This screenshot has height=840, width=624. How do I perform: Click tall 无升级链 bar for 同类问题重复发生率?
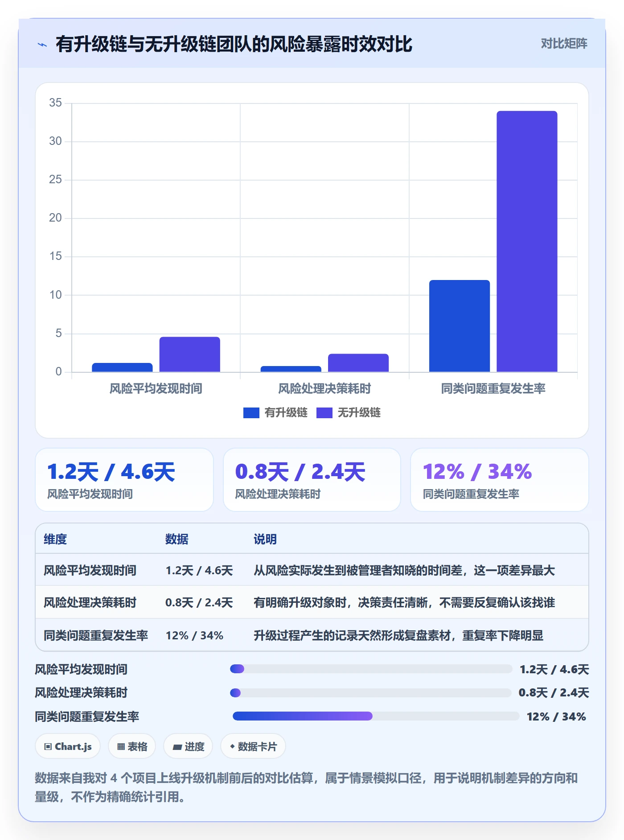(x=527, y=241)
